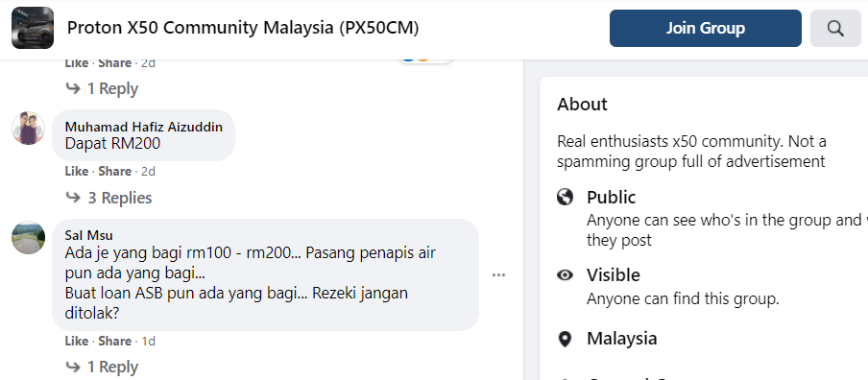Viewport: 868px width, 380px height.
Task: Open Sal Msu's profile picture
Action: pyautogui.click(x=28, y=238)
